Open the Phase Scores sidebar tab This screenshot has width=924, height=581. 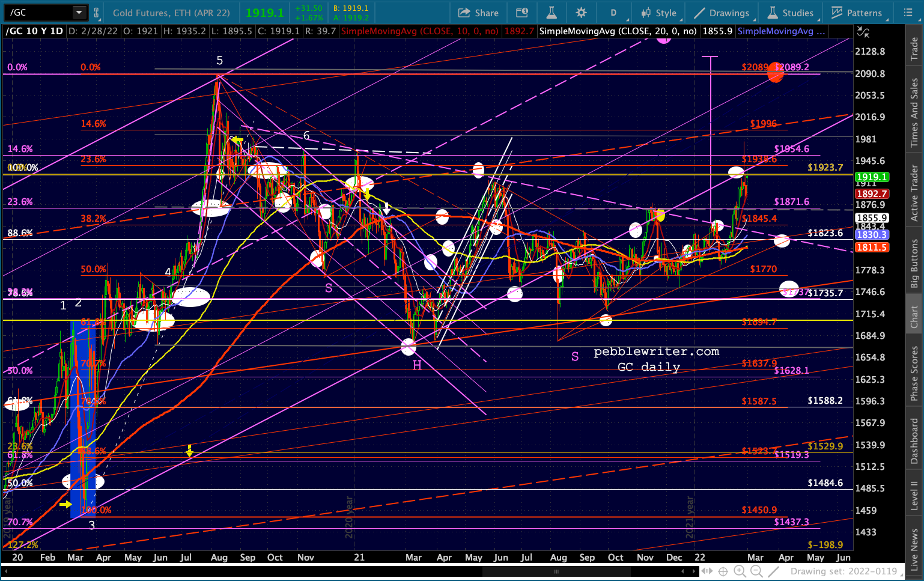pyautogui.click(x=914, y=373)
